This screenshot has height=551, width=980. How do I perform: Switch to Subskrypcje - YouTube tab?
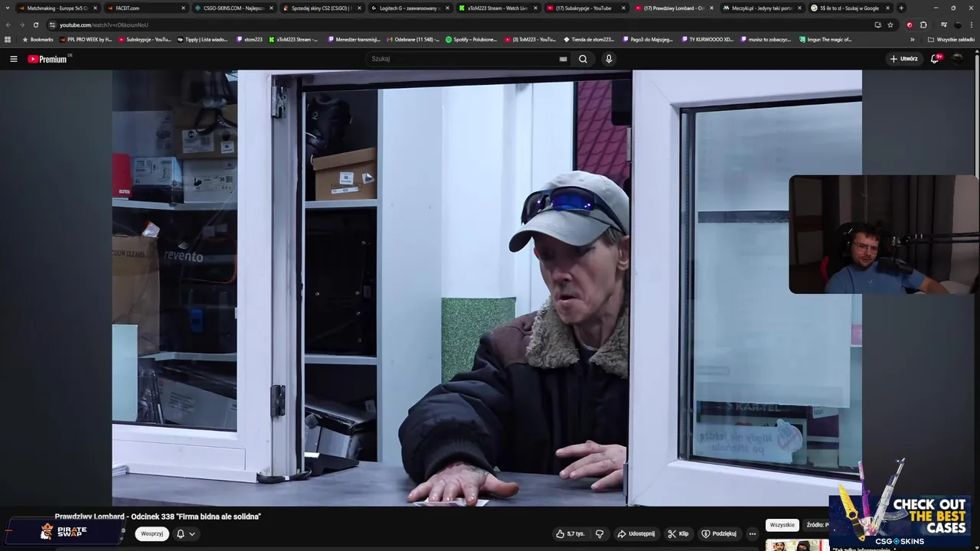coord(585,8)
